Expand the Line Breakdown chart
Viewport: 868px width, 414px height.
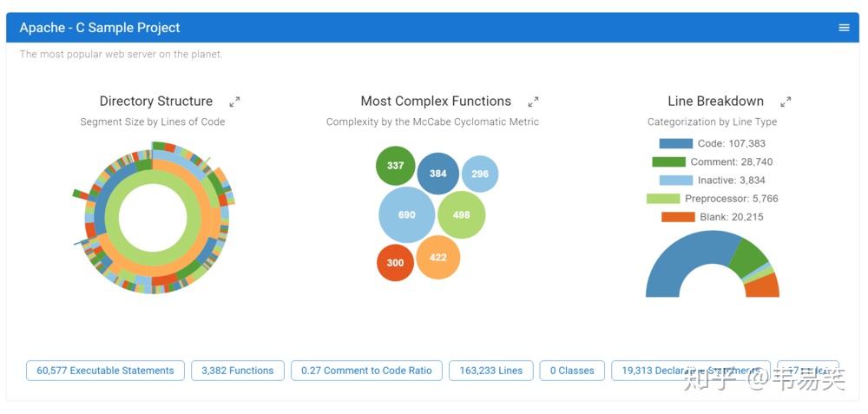pos(786,102)
